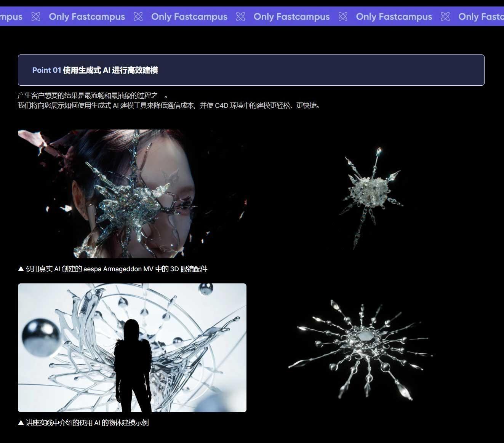Screen dimensions: 504x443
Task: Select the Point 01 heading box
Action: click(x=251, y=70)
